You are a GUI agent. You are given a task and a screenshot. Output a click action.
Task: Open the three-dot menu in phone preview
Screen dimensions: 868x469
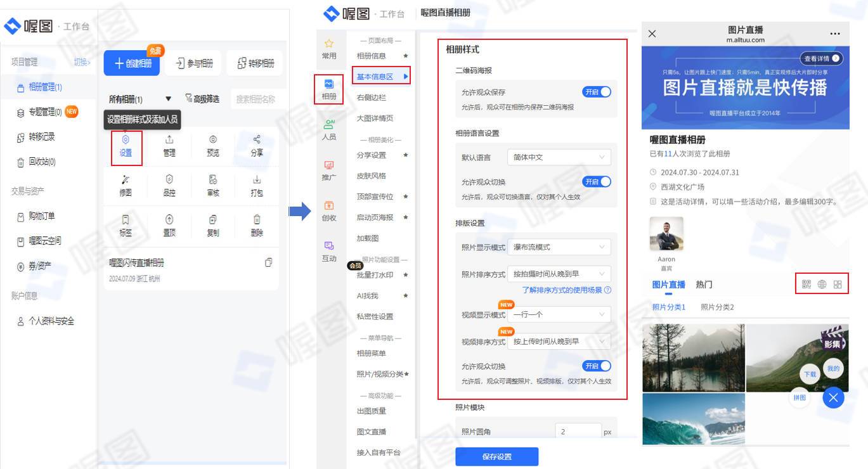coord(835,34)
